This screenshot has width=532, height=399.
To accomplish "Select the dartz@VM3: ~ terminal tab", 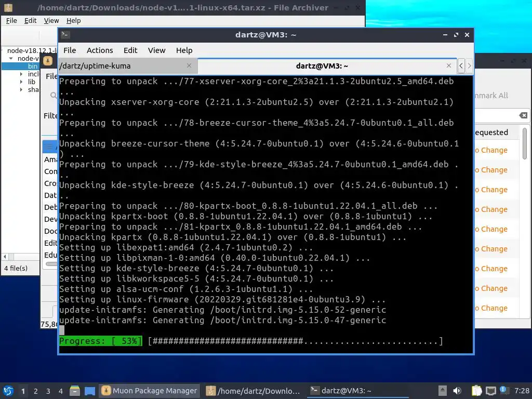I will pyautogui.click(x=327, y=66).
